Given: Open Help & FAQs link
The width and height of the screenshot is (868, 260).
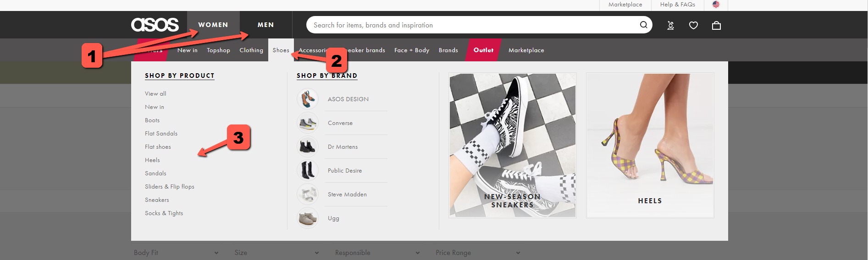Looking at the screenshot, I should coord(678,5).
